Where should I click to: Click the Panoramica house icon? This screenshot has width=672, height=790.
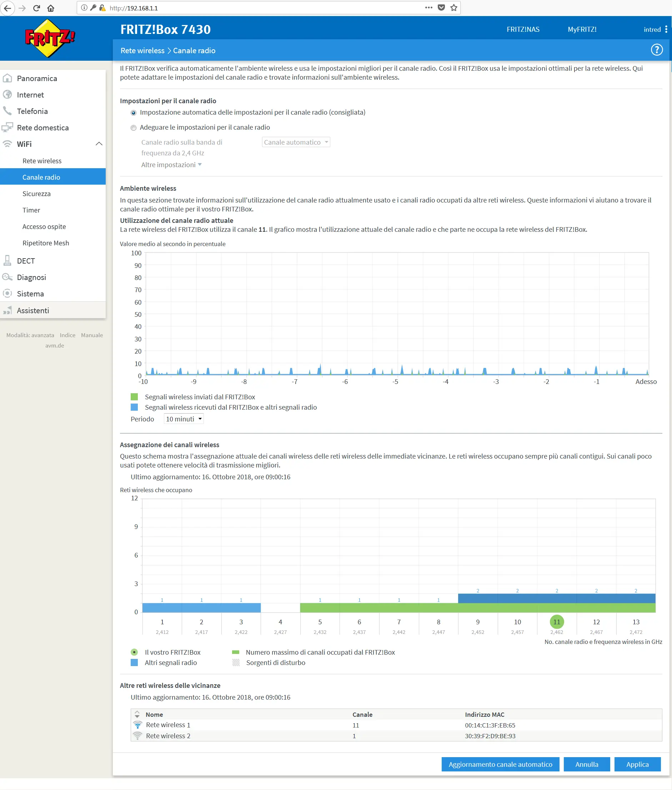7,78
